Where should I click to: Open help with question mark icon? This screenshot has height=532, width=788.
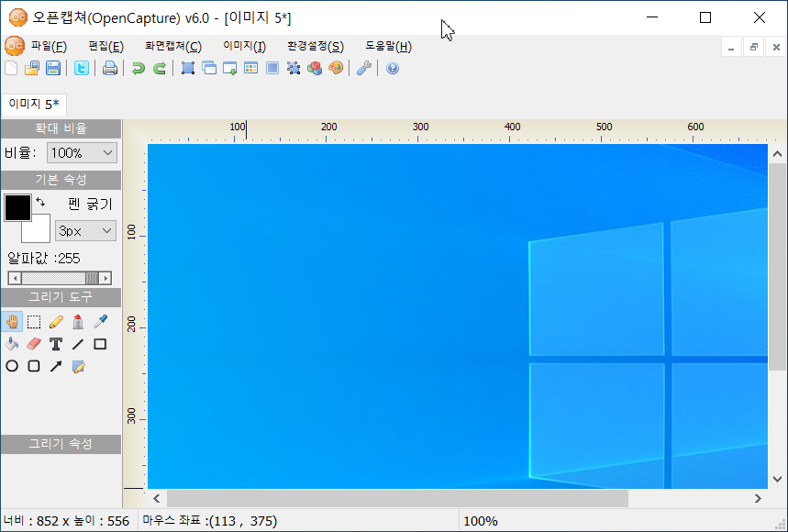(x=393, y=68)
